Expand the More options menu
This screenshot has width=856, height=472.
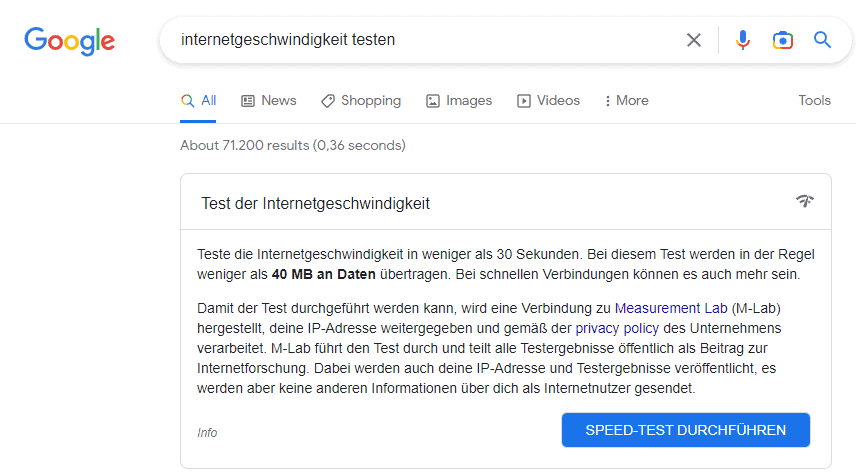627,100
